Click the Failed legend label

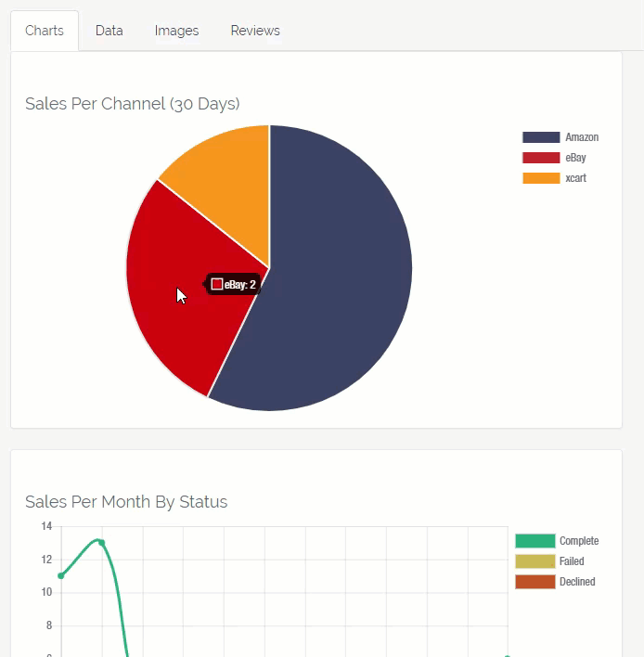pyautogui.click(x=572, y=561)
